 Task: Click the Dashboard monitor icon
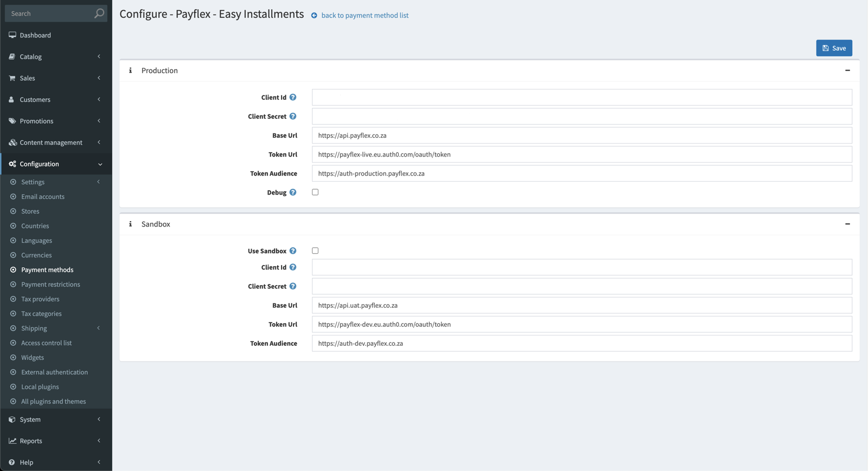tap(12, 35)
